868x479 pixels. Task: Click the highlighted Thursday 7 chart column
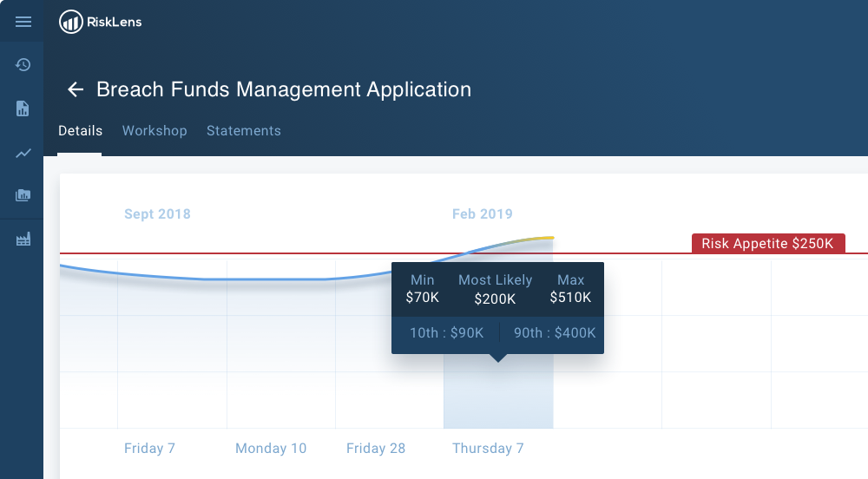pos(498,395)
